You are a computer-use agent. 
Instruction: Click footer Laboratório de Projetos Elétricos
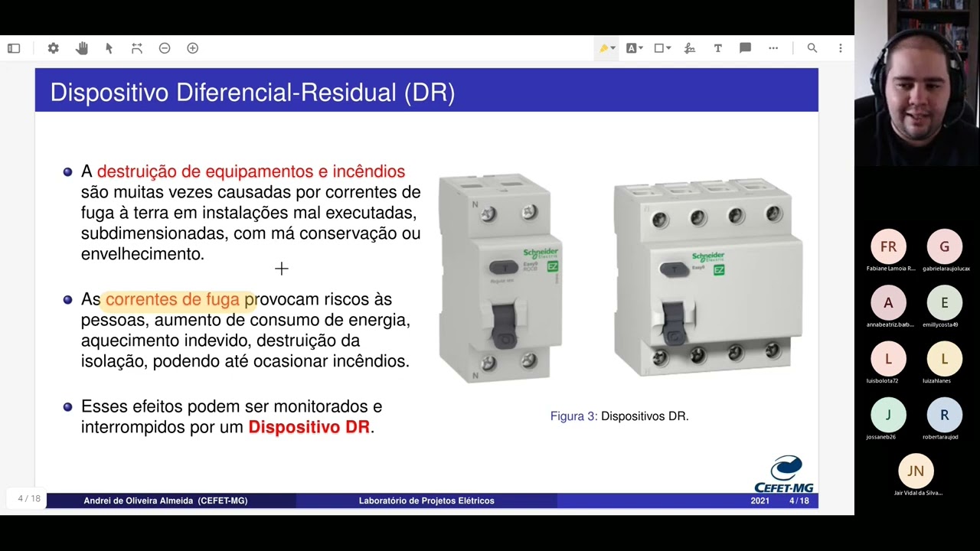(426, 500)
